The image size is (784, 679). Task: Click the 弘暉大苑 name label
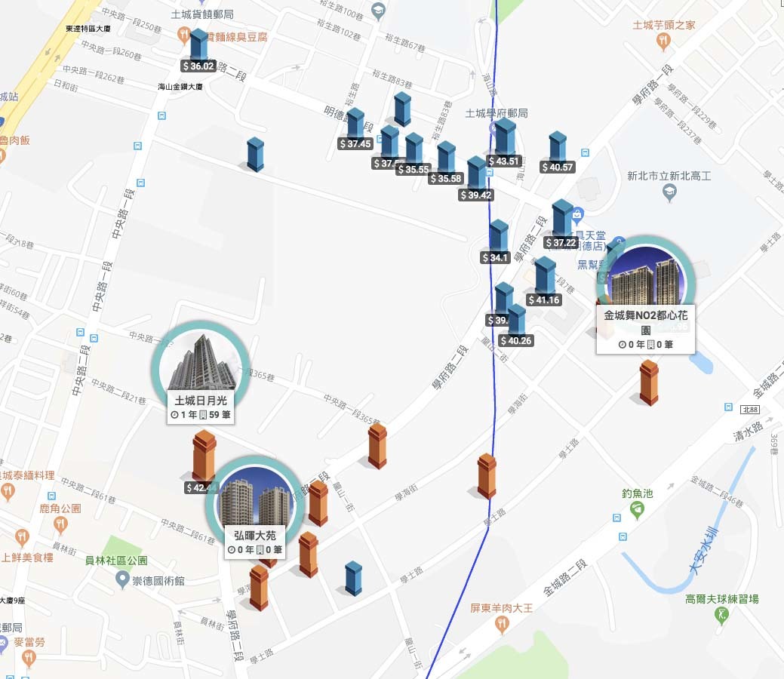pyautogui.click(x=255, y=536)
